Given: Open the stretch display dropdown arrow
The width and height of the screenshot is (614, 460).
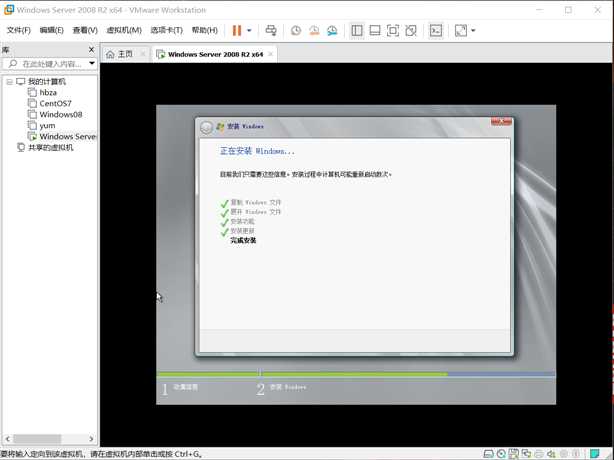Looking at the screenshot, I should 473,31.
